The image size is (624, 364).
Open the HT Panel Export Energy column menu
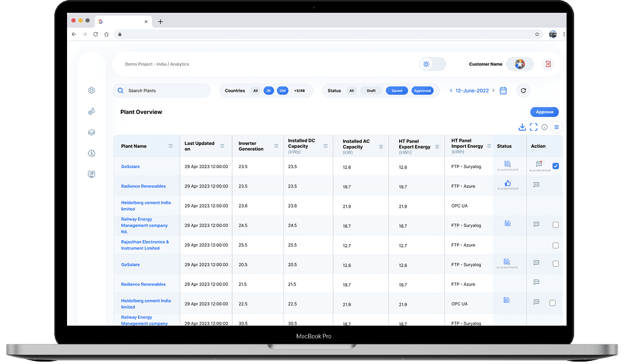437,147
